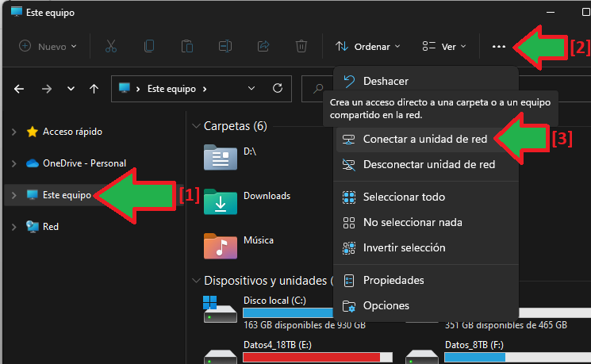Click the Rename icon in toolbar
Image resolution: width=591 pixels, height=364 pixels.
click(x=225, y=46)
